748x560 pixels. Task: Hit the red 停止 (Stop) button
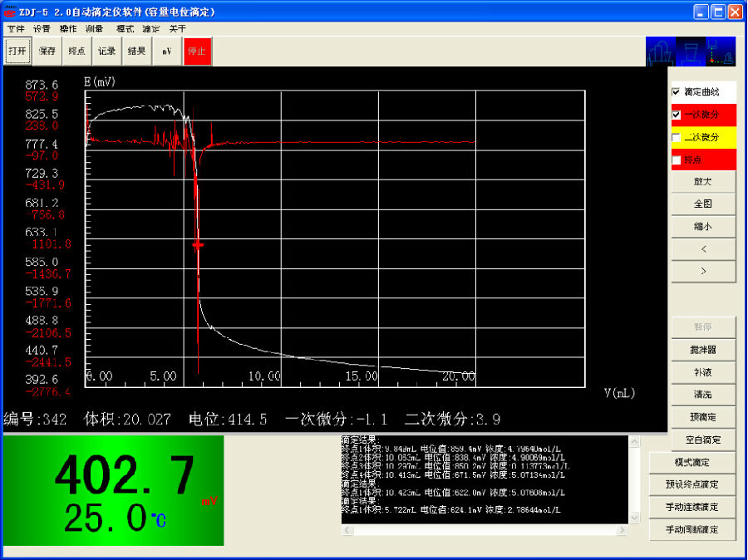(x=197, y=51)
